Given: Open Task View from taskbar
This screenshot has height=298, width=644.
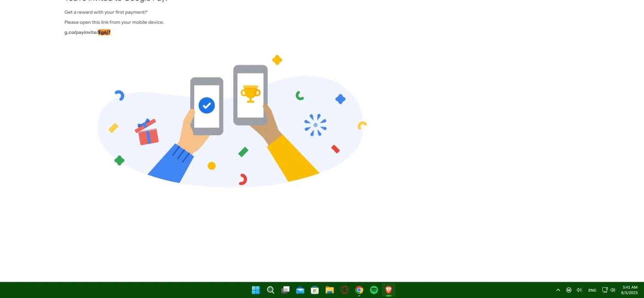Looking at the screenshot, I should coord(286,290).
